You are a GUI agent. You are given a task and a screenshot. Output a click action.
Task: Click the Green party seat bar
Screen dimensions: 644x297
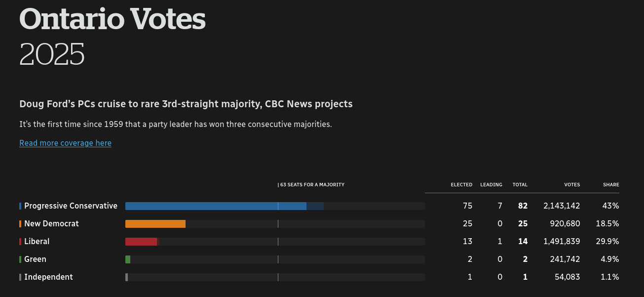point(128,259)
